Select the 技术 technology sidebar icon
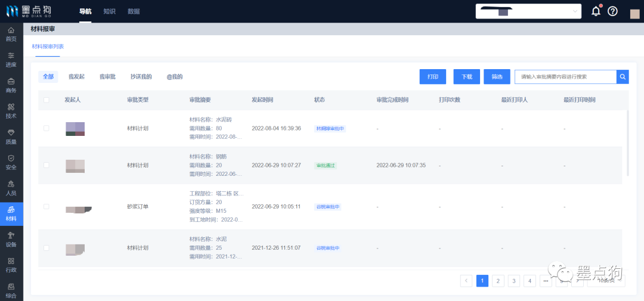The width and height of the screenshot is (644, 301). click(11, 111)
